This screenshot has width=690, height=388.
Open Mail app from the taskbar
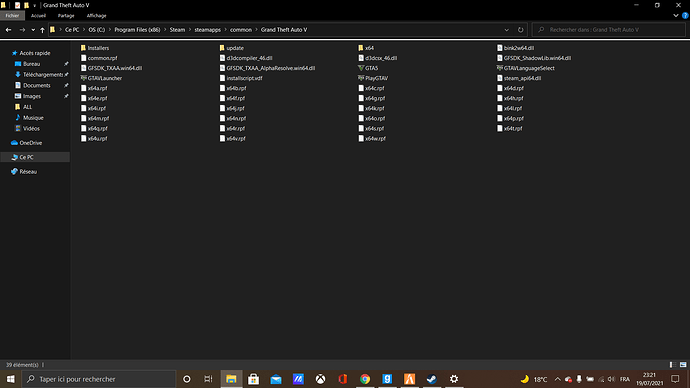point(276,379)
